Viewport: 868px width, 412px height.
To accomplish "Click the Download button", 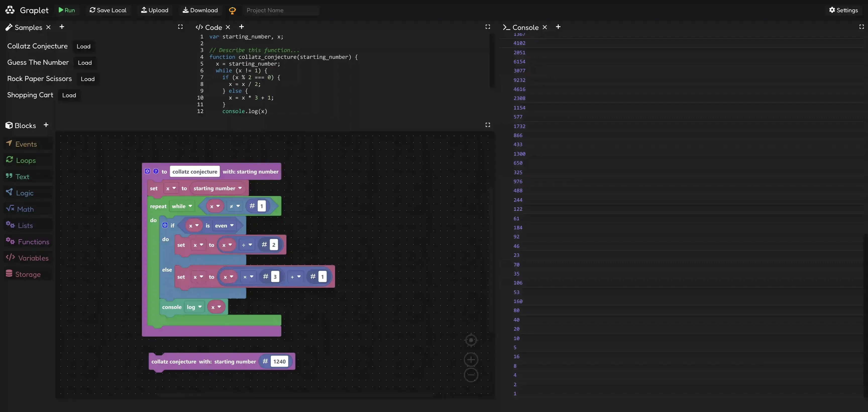I will [x=200, y=10].
